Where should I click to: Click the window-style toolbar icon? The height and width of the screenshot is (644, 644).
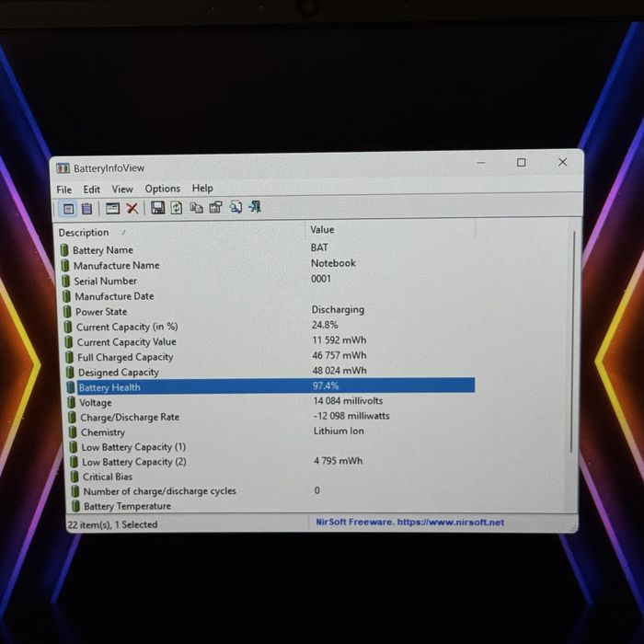(x=112, y=209)
